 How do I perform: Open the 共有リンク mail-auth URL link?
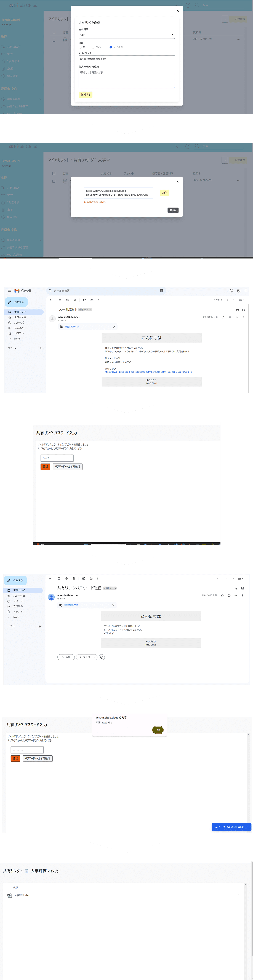click(x=148, y=372)
